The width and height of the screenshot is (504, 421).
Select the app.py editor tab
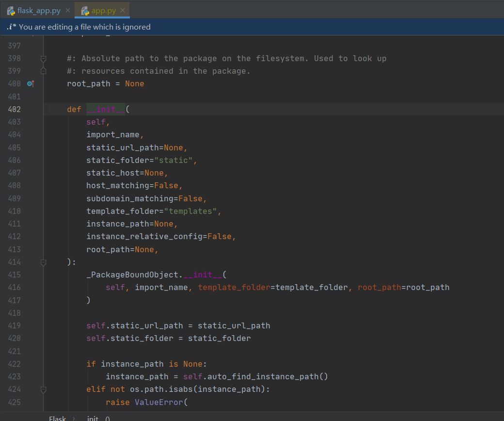click(x=103, y=11)
